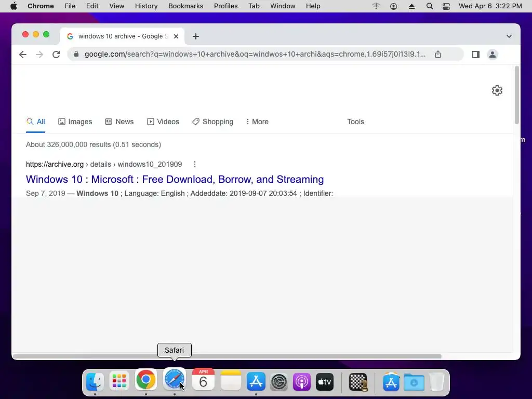Open Trash from the Dock
The height and width of the screenshot is (399, 532).
(437, 381)
